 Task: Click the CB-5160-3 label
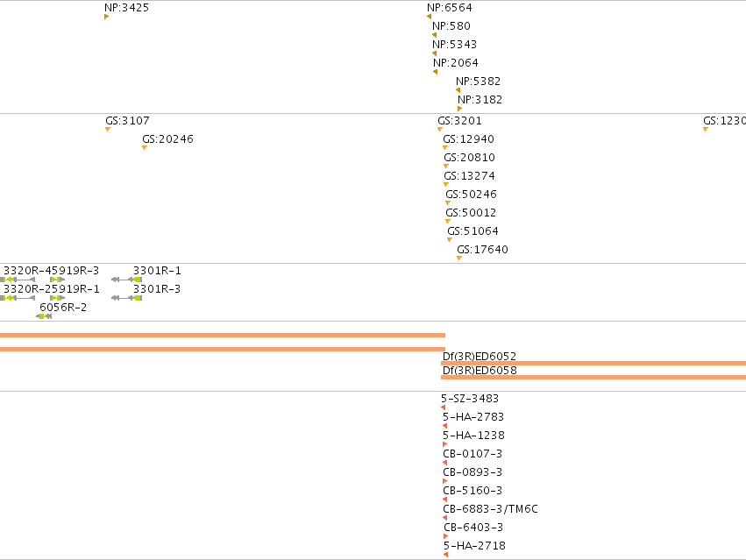click(x=472, y=491)
